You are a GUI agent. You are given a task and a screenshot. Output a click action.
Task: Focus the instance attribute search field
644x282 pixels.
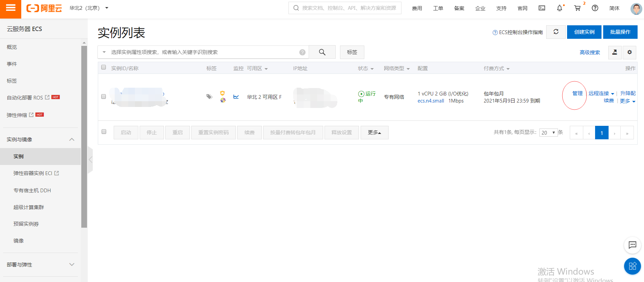click(202, 52)
